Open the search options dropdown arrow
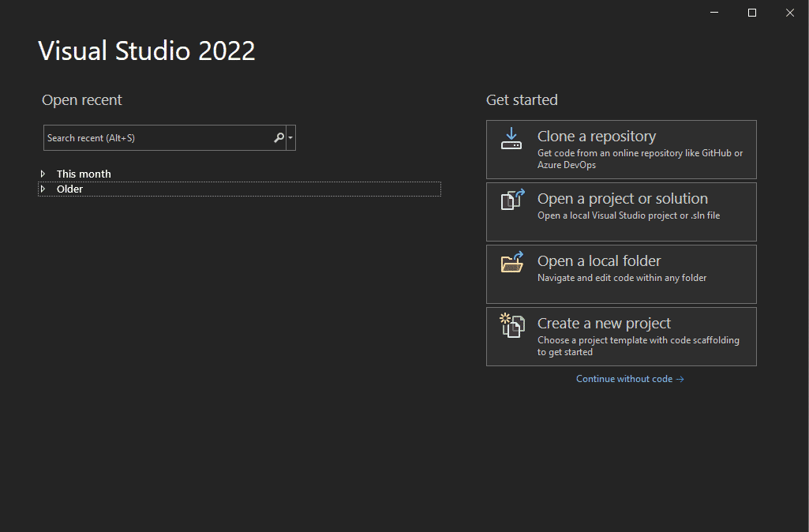809x532 pixels. click(291, 138)
